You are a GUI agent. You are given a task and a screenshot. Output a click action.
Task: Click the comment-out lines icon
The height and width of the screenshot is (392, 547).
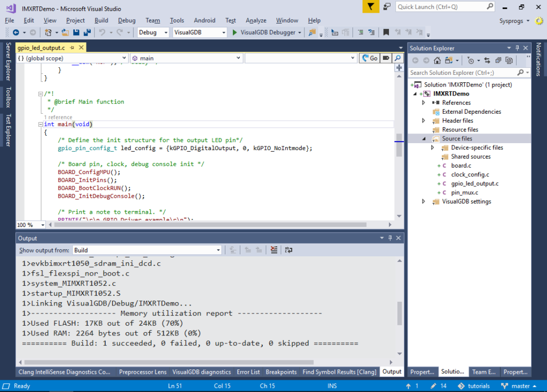(x=361, y=33)
